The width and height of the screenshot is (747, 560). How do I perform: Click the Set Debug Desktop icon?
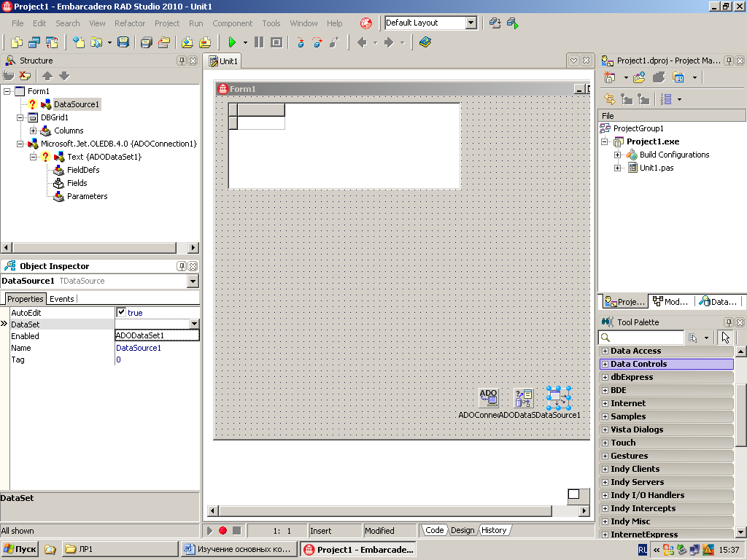[513, 23]
